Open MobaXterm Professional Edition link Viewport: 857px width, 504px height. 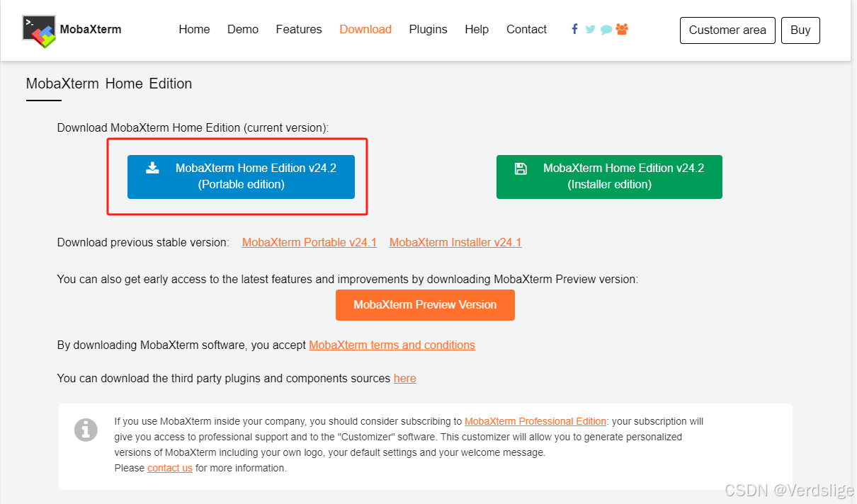click(535, 421)
